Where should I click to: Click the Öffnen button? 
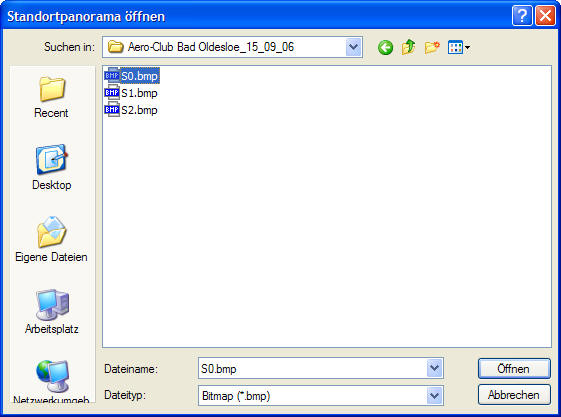pyautogui.click(x=514, y=368)
